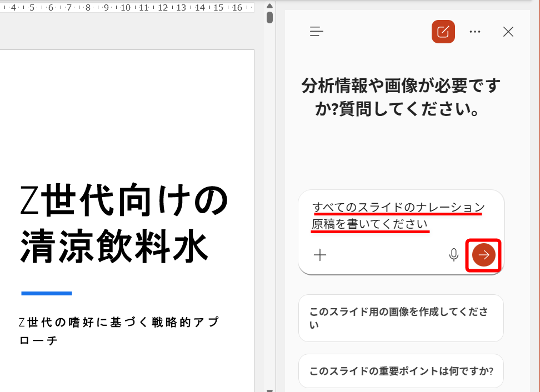Click the horizontal ruler above the slide
Image resolution: width=540 pixels, height=392 pixels.
[128, 8]
